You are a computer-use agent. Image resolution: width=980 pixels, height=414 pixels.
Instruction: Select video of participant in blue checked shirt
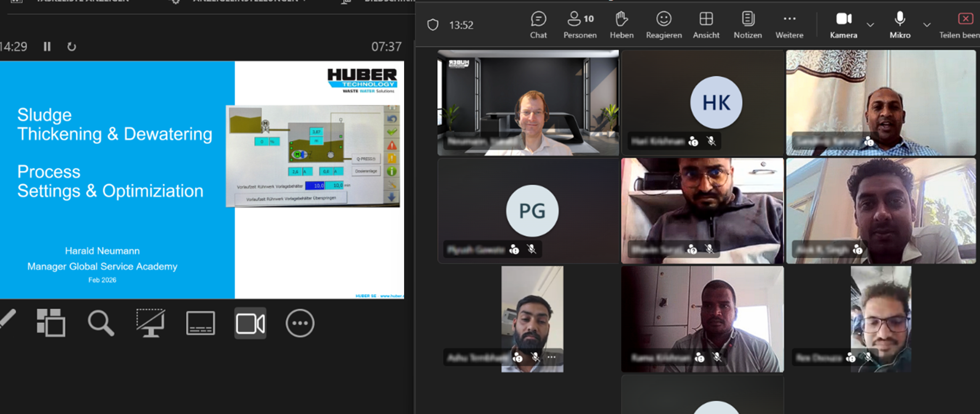tap(881, 103)
